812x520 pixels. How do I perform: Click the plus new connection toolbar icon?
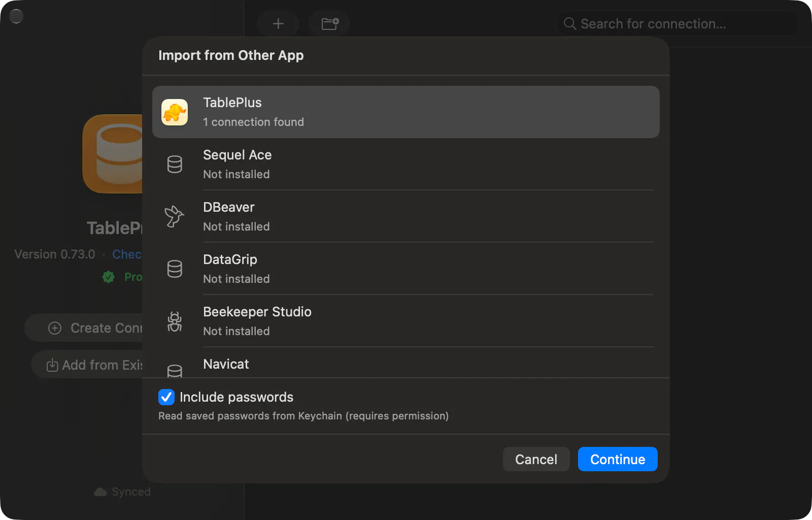click(x=278, y=23)
